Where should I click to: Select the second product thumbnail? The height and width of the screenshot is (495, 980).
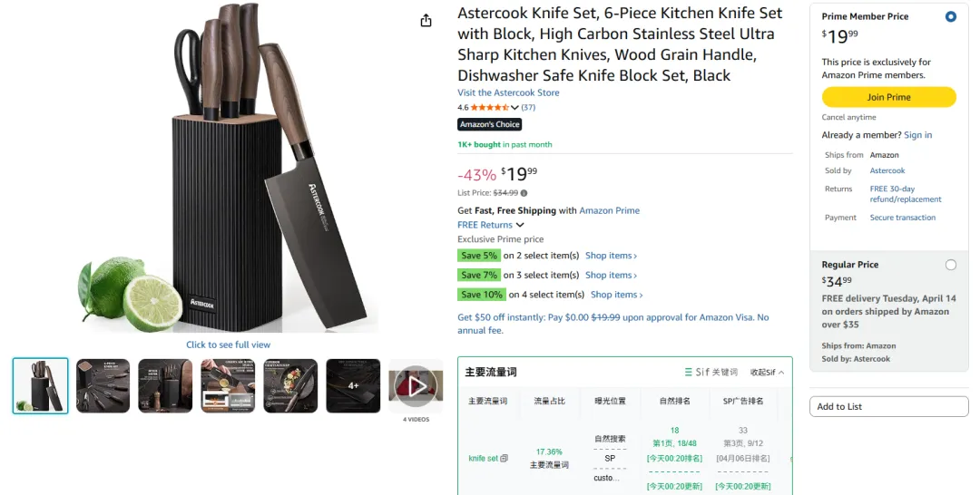tap(103, 386)
